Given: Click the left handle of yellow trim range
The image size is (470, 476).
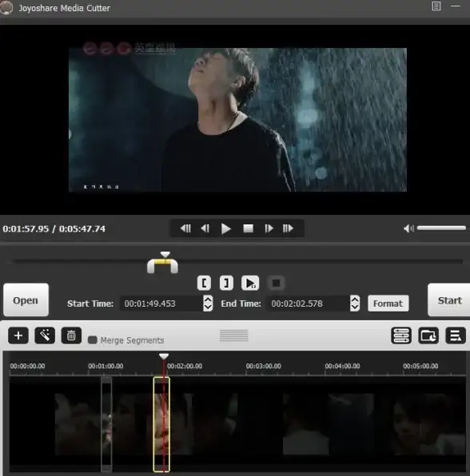Looking at the screenshot, I should [151, 266].
